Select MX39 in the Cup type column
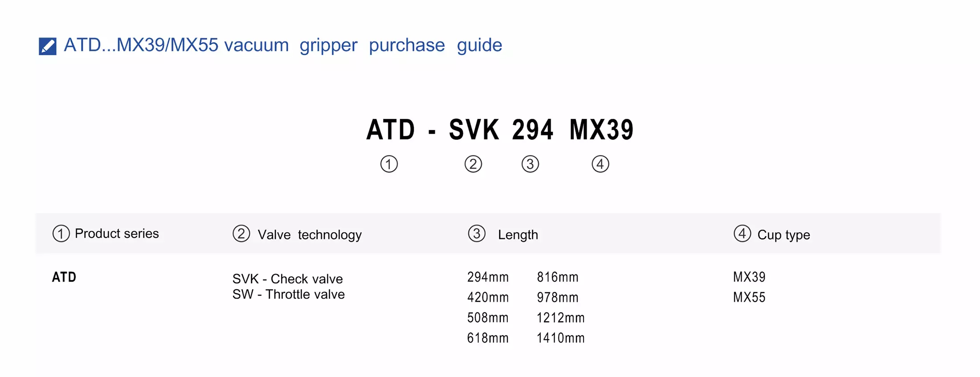Screen dimensions: 980x377 tap(749, 277)
